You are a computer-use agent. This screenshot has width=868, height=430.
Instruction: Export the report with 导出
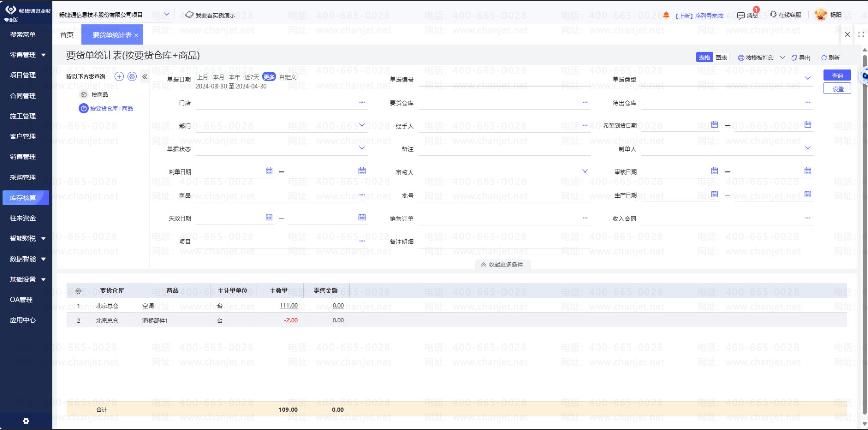[801, 58]
